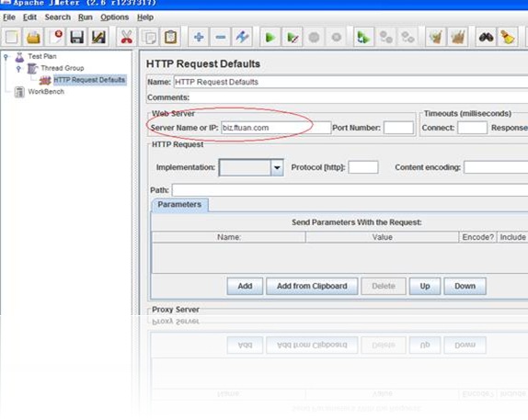Screen dimensions: 528x420
Task: Click Remote Stop All icon
Action: click(385, 37)
